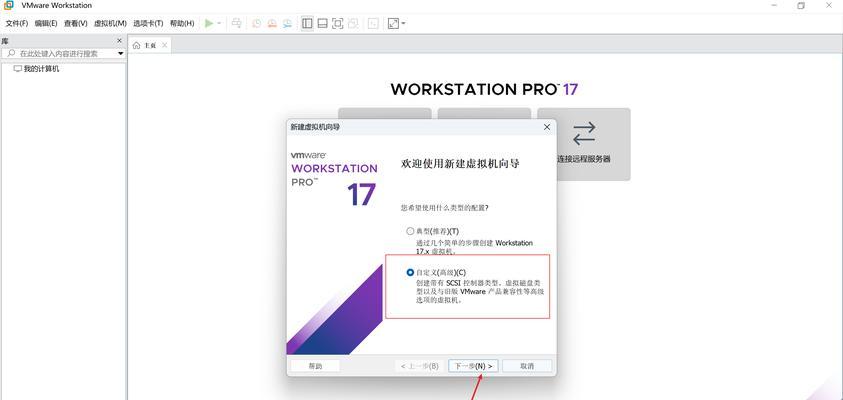Open the 编辑(E) menu

46,24
